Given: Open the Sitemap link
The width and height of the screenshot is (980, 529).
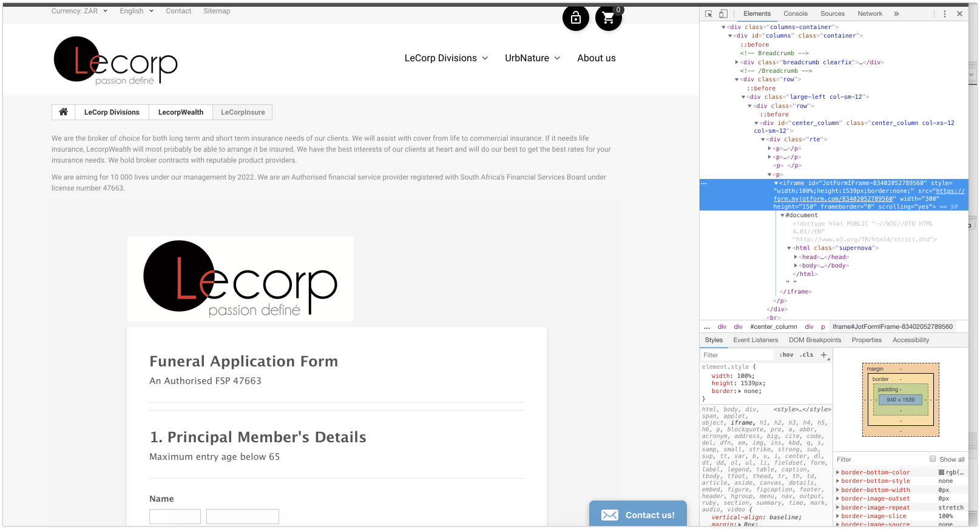Looking at the screenshot, I should click(217, 11).
